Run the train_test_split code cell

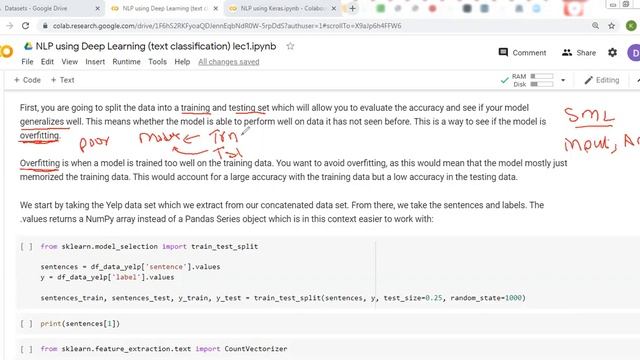(x=27, y=246)
